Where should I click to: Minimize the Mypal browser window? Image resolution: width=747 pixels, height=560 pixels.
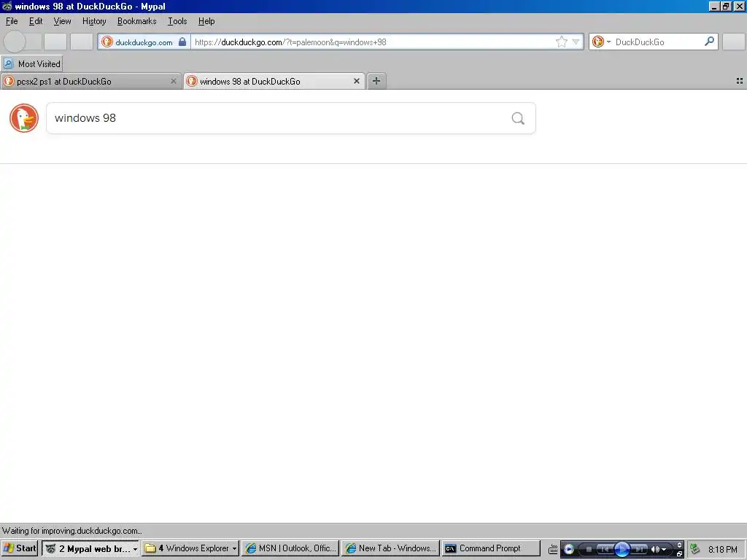[714, 7]
